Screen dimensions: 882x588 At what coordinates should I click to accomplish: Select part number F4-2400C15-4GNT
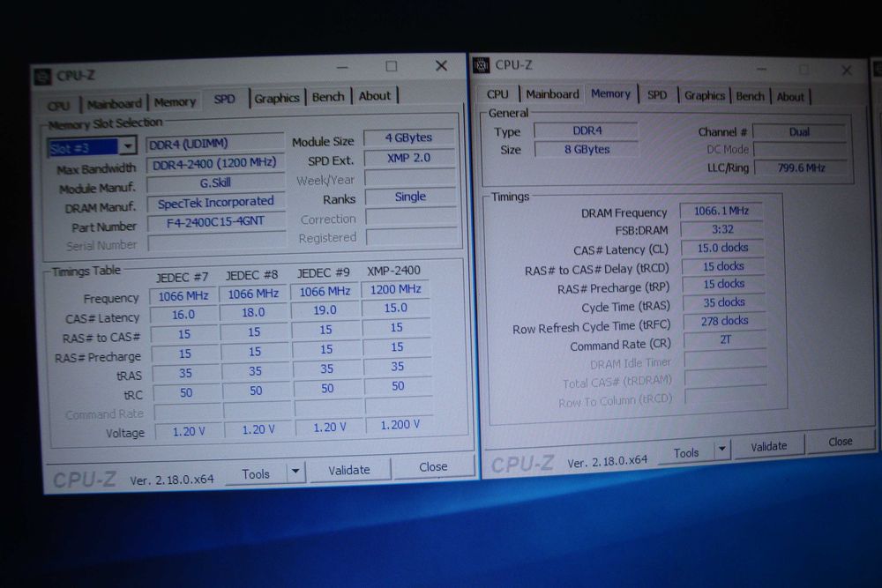coord(216,221)
